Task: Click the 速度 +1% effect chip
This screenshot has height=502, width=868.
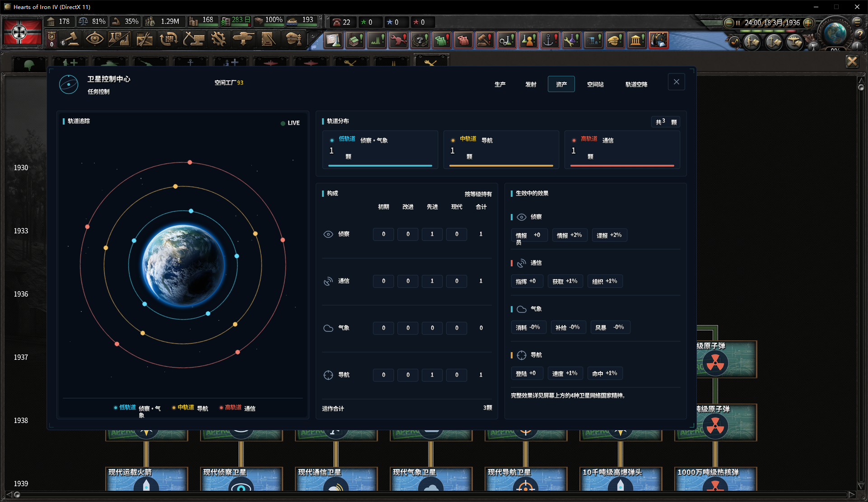Action: (x=565, y=373)
